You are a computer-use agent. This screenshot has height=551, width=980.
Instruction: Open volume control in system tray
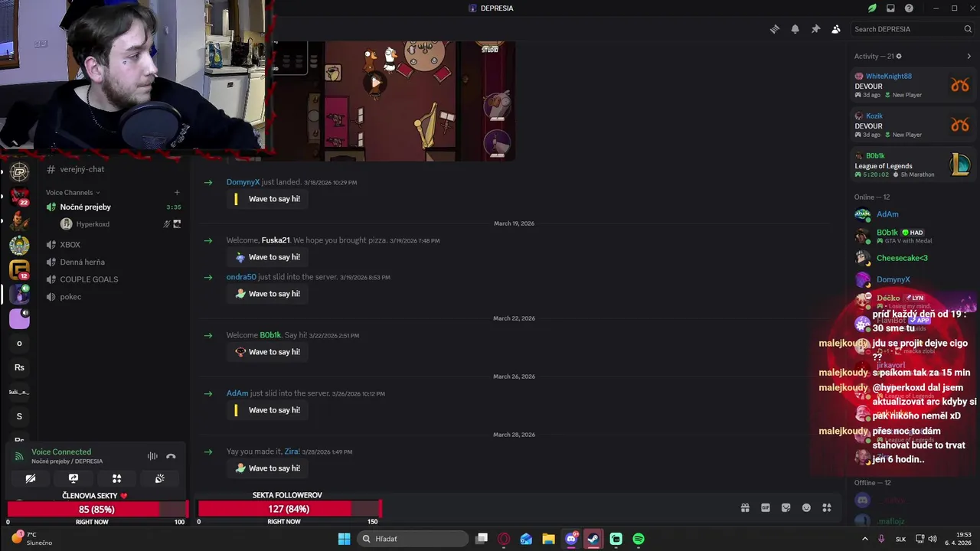point(933,539)
